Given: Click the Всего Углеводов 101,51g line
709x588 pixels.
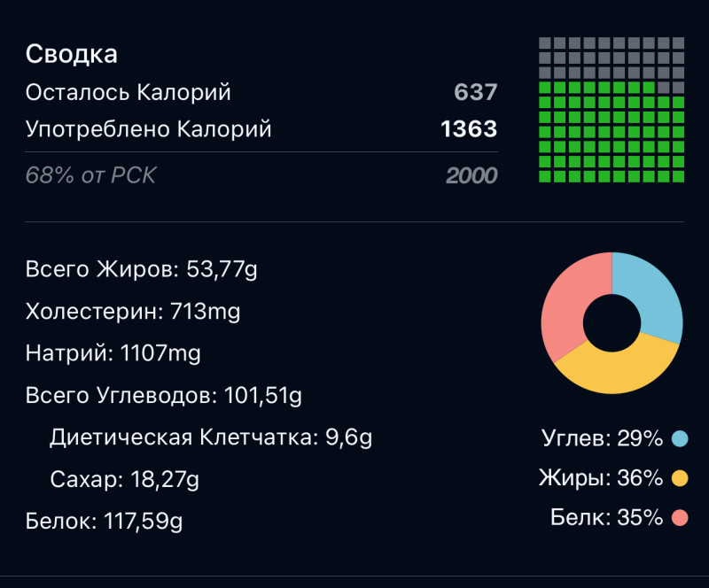Looking at the screenshot, I should [164, 396].
